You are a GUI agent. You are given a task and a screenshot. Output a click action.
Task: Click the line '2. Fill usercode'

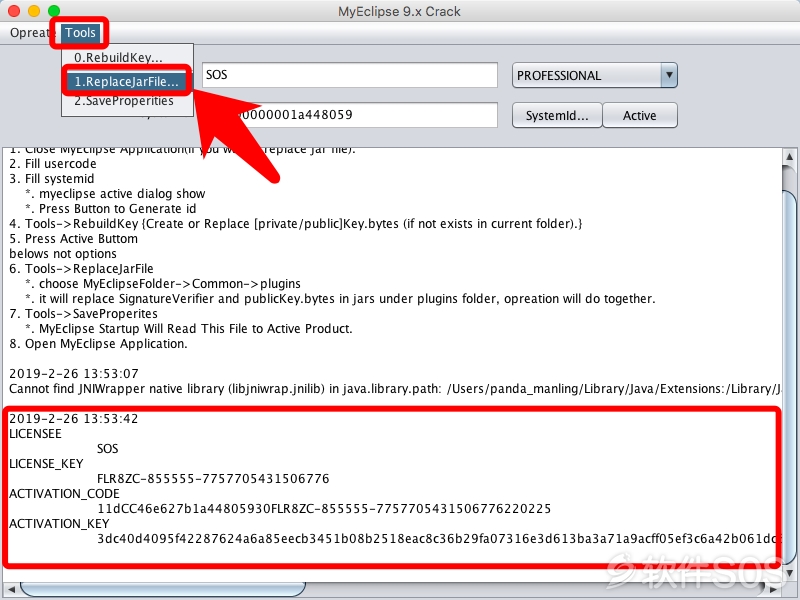53,164
